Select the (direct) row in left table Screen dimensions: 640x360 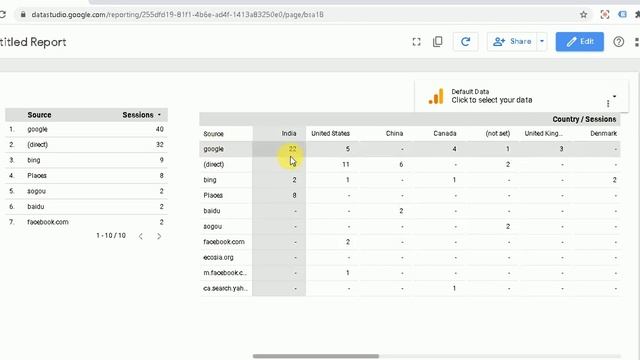click(x=87, y=145)
